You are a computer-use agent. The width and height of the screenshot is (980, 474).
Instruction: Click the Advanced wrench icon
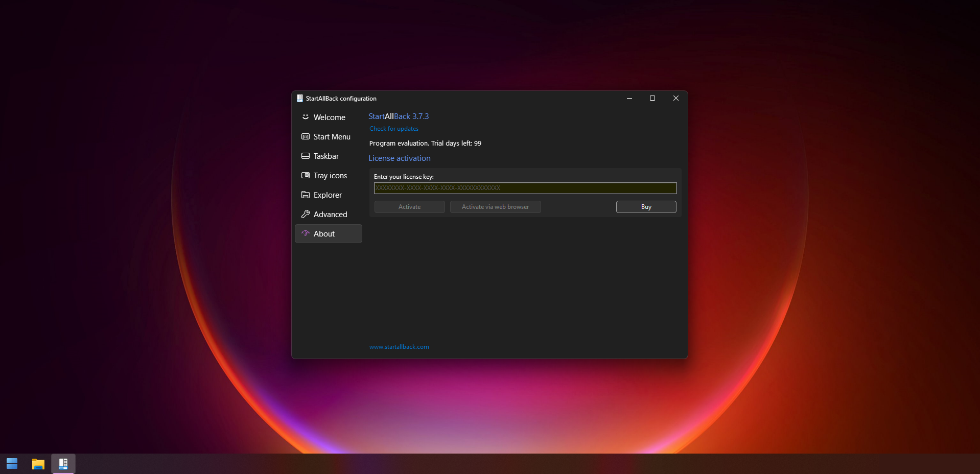[306, 214]
